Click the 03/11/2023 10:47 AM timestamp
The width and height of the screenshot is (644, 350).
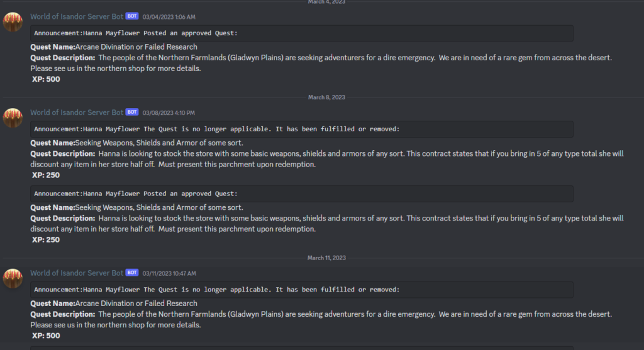170,274
